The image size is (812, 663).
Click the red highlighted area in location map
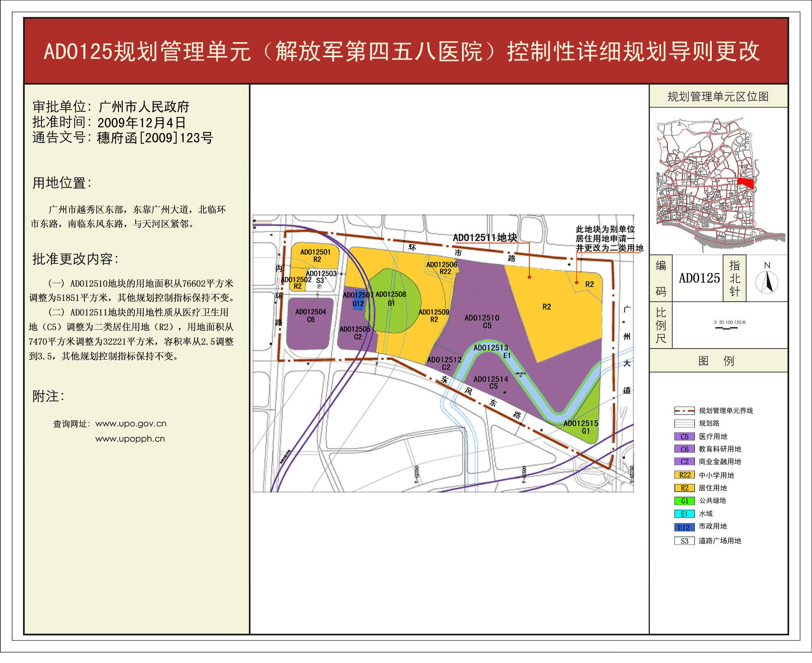(746, 183)
